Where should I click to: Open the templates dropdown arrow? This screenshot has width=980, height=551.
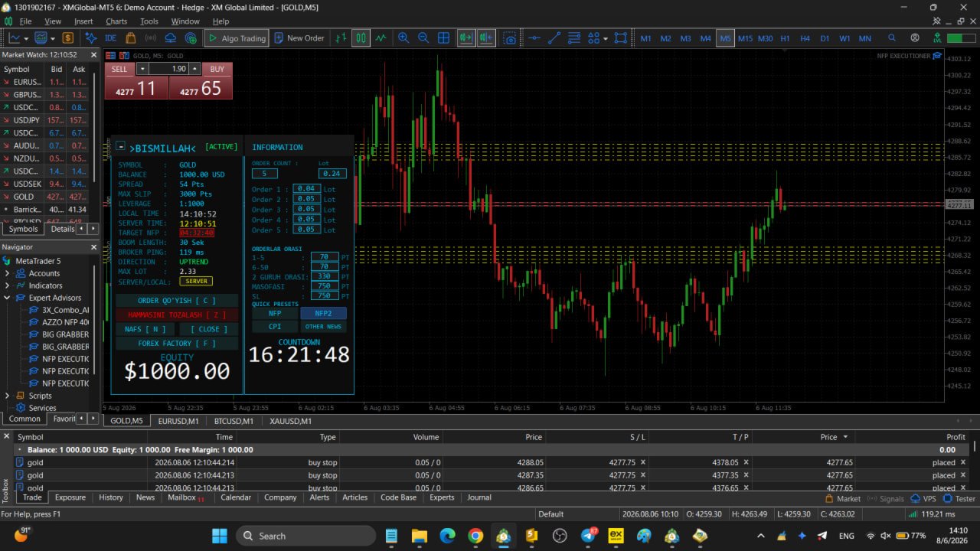point(52,37)
